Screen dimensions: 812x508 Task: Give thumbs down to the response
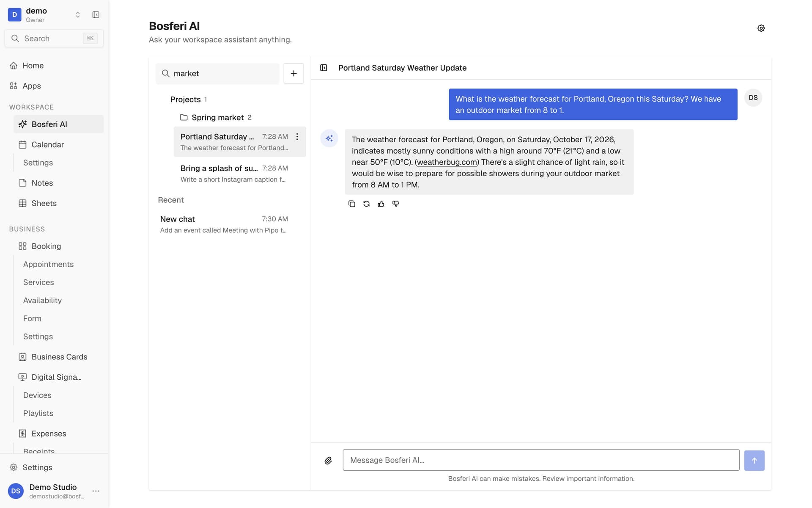pyautogui.click(x=396, y=204)
